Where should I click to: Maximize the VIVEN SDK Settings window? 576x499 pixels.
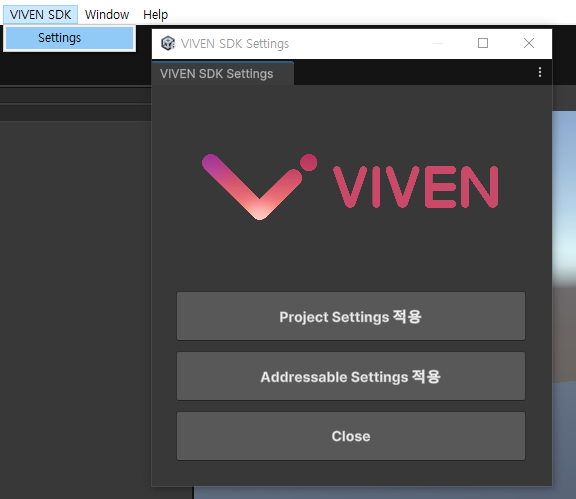[483, 43]
